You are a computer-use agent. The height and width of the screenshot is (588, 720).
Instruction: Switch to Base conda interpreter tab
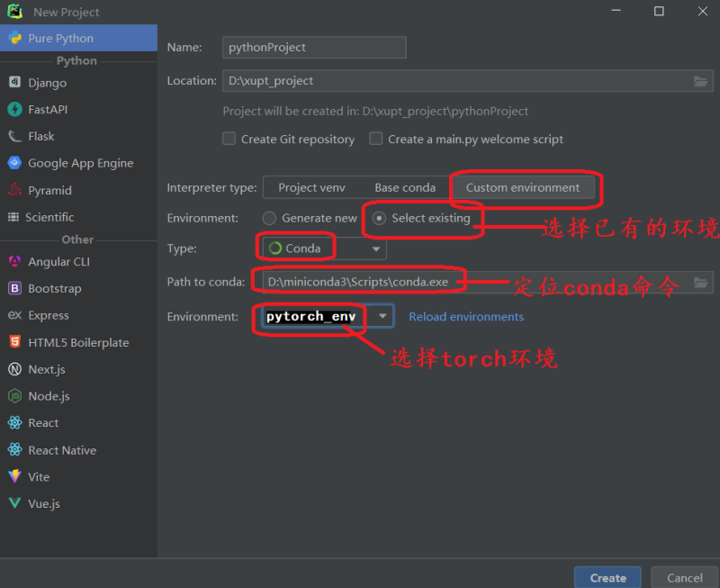coord(404,187)
